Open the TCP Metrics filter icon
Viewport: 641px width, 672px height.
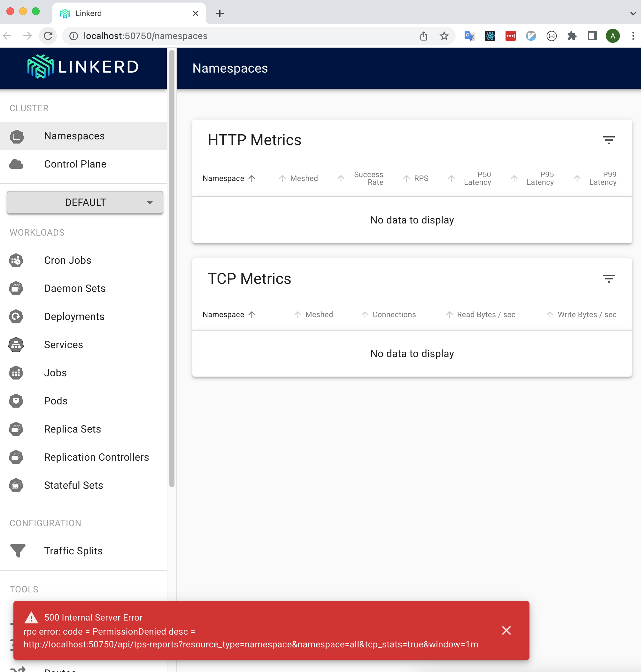click(609, 278)
